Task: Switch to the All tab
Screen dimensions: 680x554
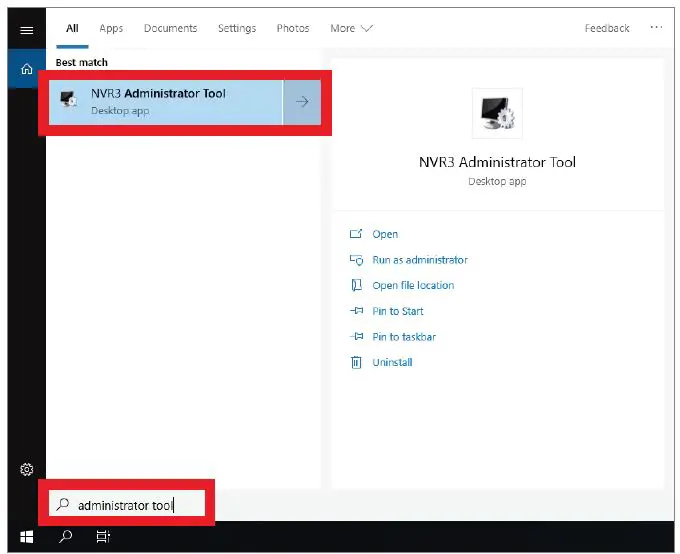Action: 72,28
